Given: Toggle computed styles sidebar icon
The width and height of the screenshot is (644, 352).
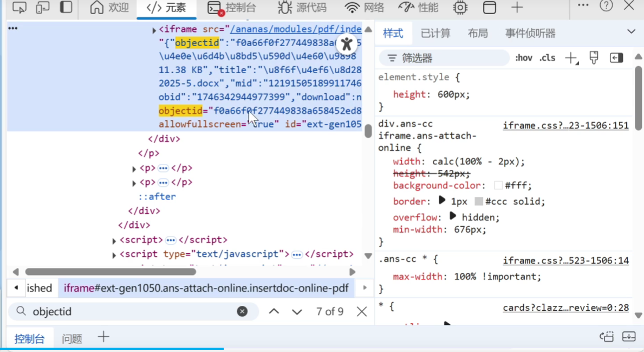Looking at the screenshot, I should tap(616, 58).
